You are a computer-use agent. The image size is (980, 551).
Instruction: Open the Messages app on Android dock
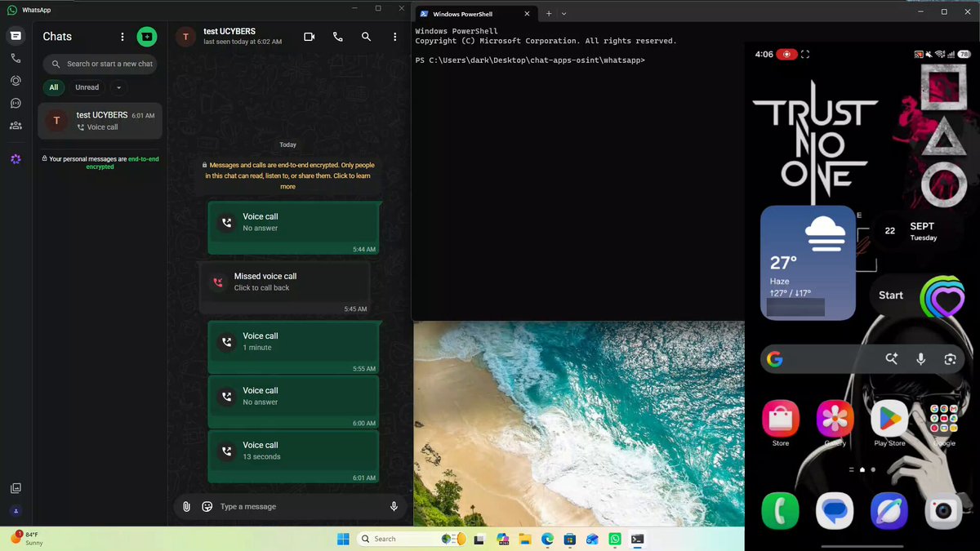(x=835, y=511)
